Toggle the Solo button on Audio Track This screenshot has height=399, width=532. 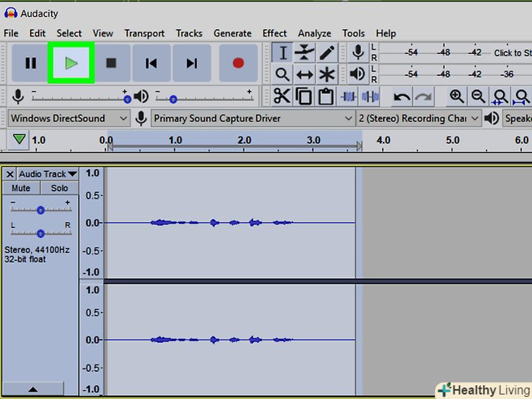coord(59,188)
